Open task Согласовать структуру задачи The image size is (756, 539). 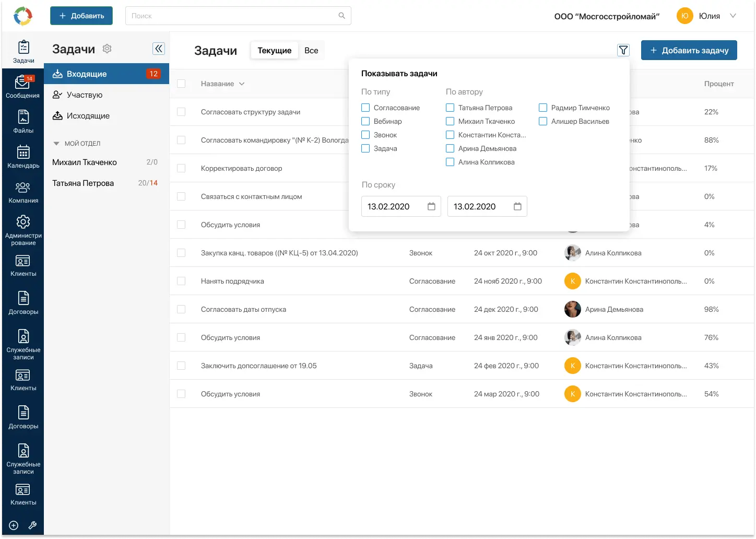[x=251, y=112]
